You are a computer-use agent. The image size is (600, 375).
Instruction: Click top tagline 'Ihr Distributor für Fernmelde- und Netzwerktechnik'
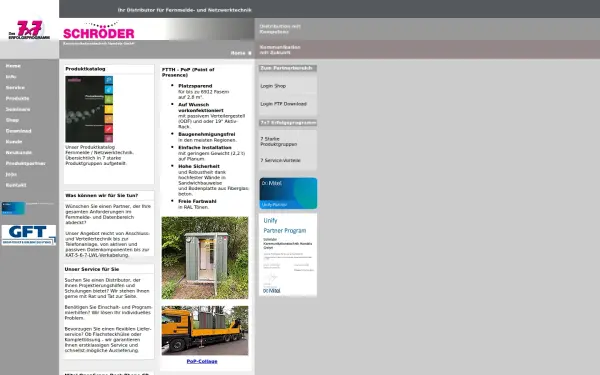[x=185, y=10]
